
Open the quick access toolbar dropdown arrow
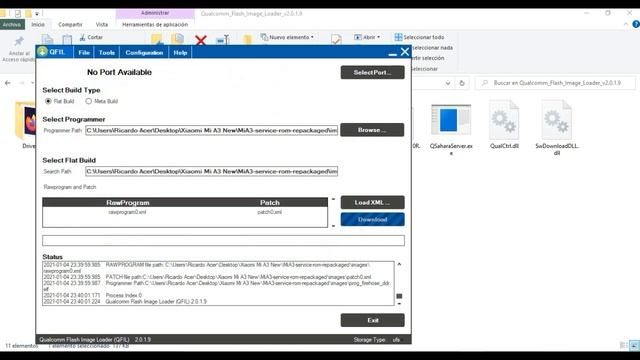click(x=37, y=13)
